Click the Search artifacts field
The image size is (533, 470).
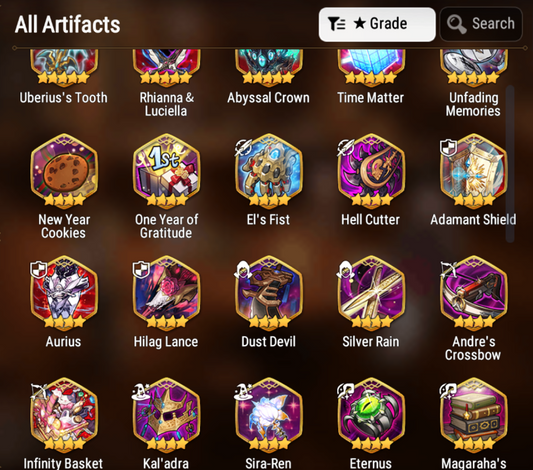coord(481,24)
